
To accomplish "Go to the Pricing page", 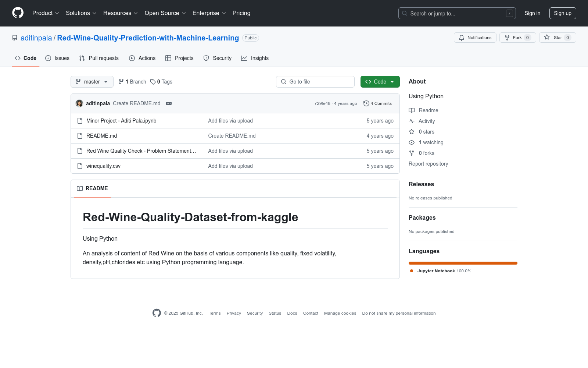I will coord(241,13).
